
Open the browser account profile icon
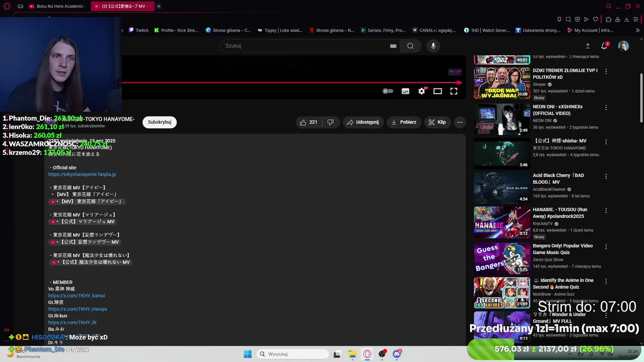coord(617,20)
